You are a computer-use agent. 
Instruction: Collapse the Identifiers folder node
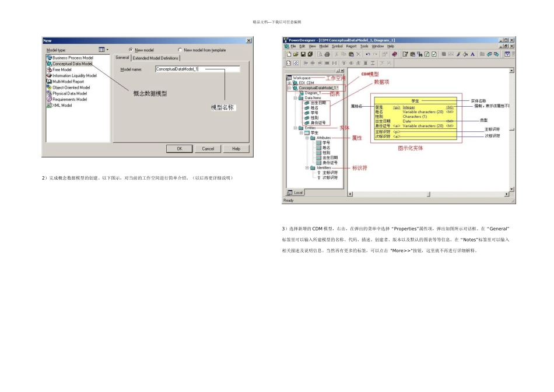click(x=307, y=168)
